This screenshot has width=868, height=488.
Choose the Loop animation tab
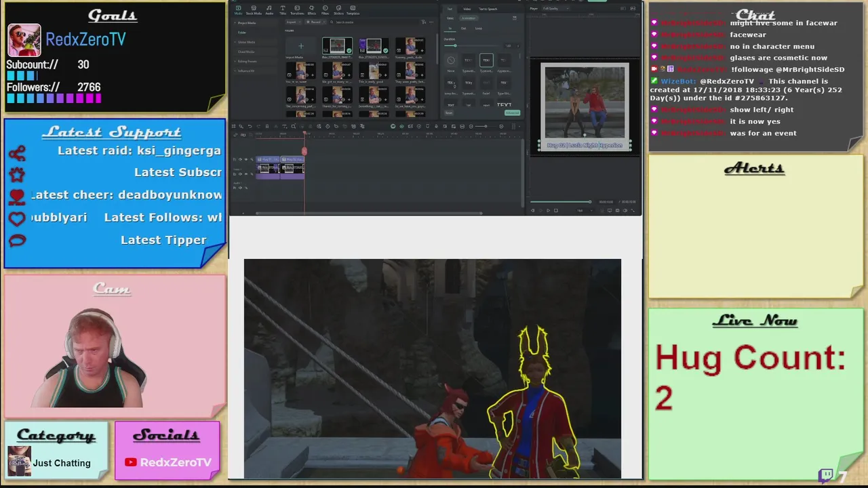[479, 28]
